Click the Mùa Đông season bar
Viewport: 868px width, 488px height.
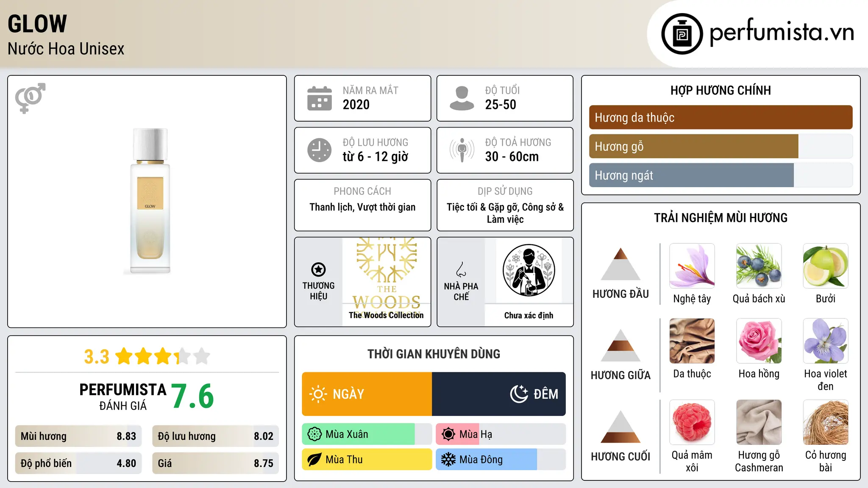[501, 460]
